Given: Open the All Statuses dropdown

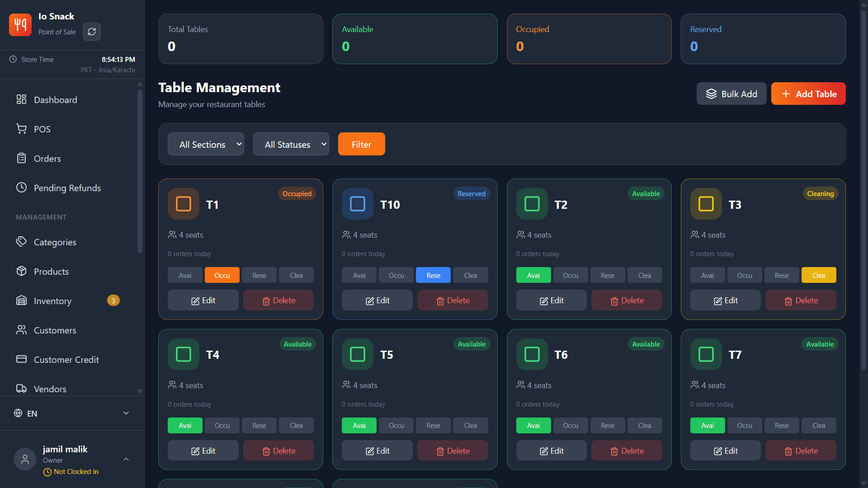Looking at the screenshot, I should tap(291, 144).
